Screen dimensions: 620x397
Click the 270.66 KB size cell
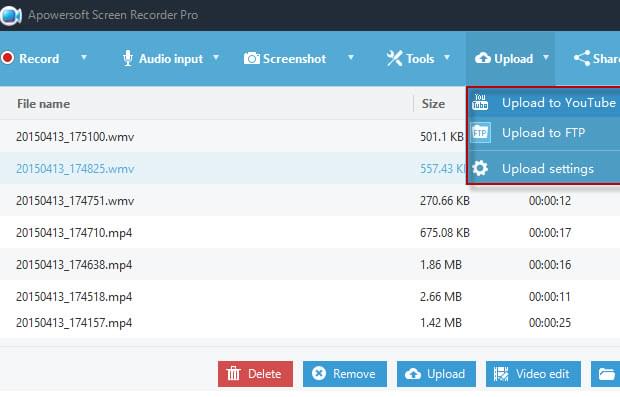coord(445,201)
